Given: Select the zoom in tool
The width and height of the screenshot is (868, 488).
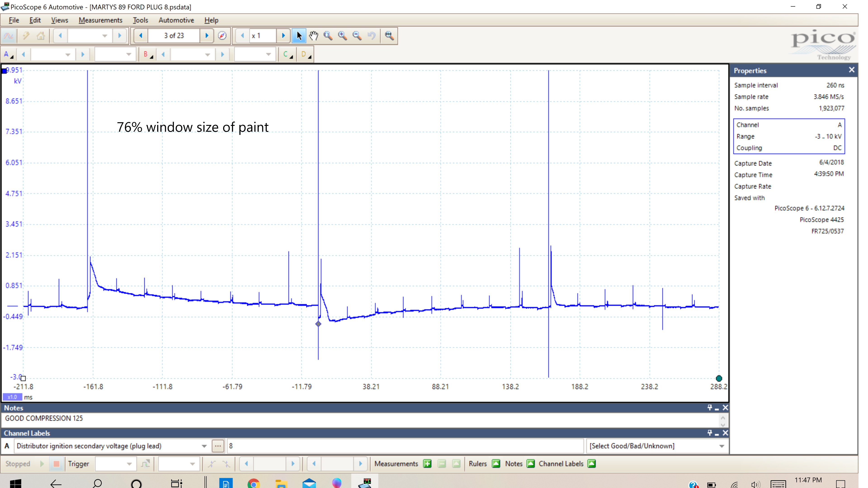Looking at the screenshot, I should 343,36.
